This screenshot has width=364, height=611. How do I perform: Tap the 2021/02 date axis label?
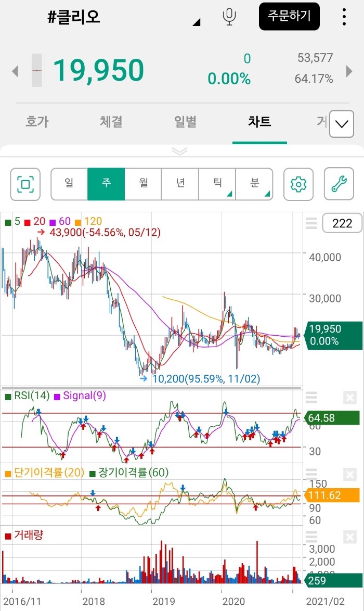(326, 601)
